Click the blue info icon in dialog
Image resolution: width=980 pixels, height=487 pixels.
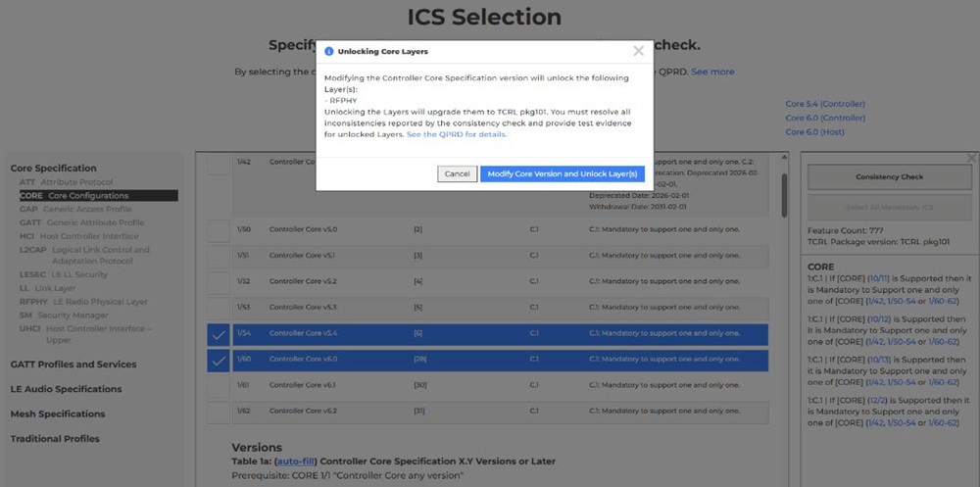[329, 51]
